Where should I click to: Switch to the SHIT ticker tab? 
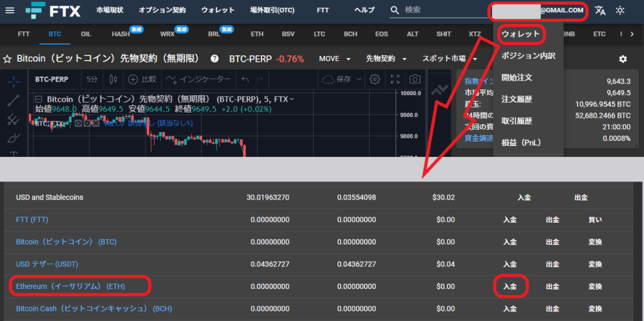coord(444,34)
